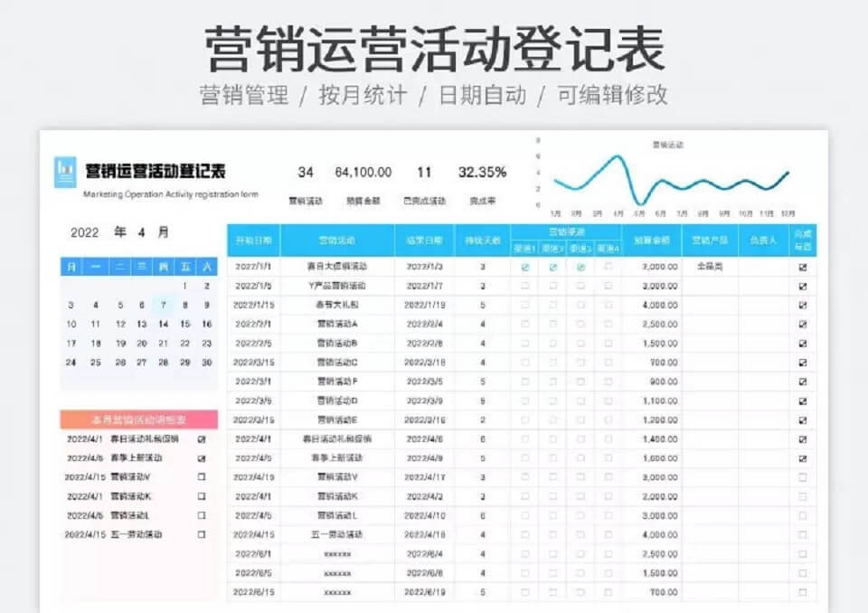
Task: Toggle 渠道3 checkbox in the 节日大促销活动 row
Action: 580,267
